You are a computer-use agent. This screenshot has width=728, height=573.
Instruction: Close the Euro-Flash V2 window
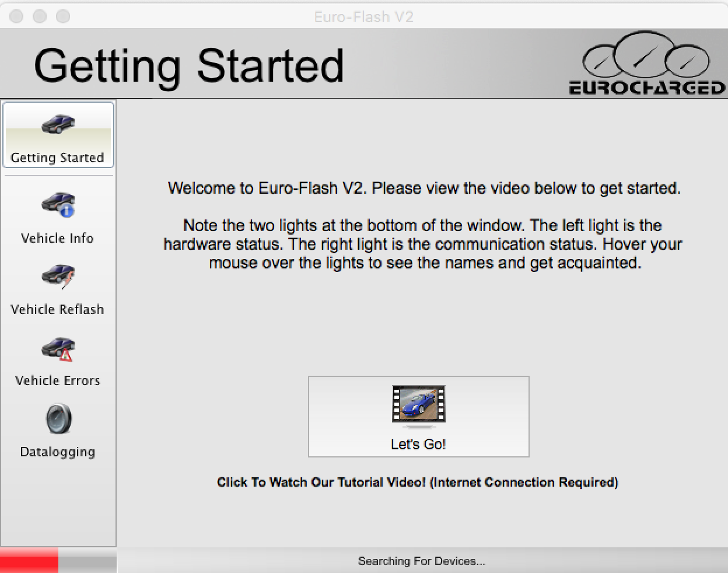click(x=16, y=16)
